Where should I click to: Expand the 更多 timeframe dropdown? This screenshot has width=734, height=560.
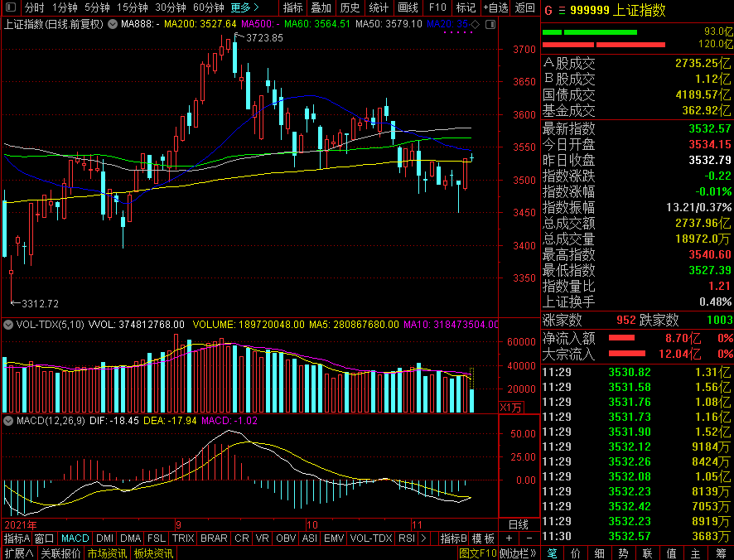(x=244, y=7)
